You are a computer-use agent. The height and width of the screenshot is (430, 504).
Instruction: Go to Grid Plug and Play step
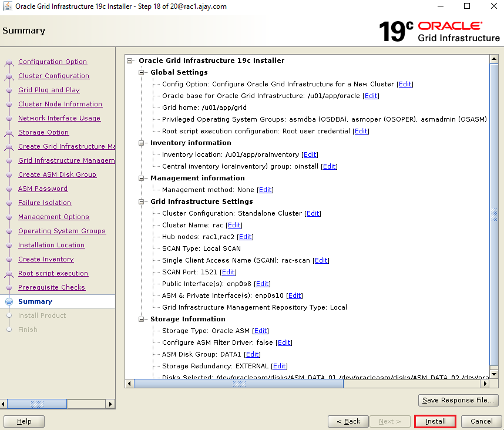pos(49,90)
